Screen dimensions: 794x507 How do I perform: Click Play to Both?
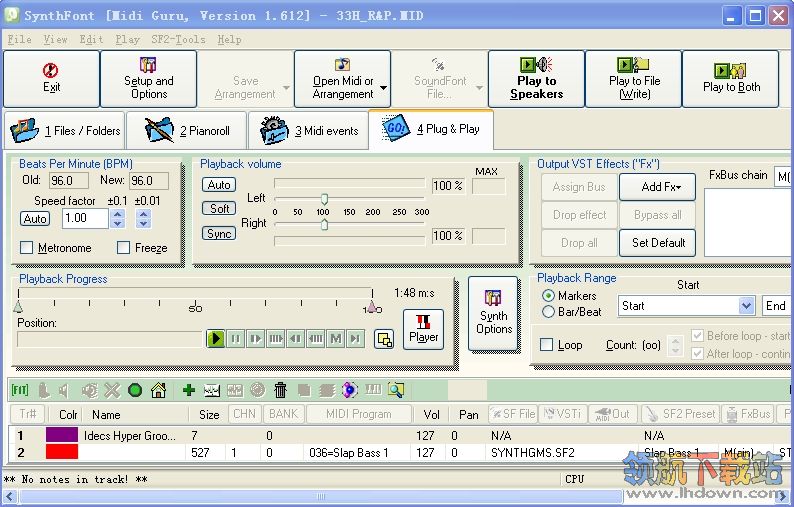click(731, 79)
